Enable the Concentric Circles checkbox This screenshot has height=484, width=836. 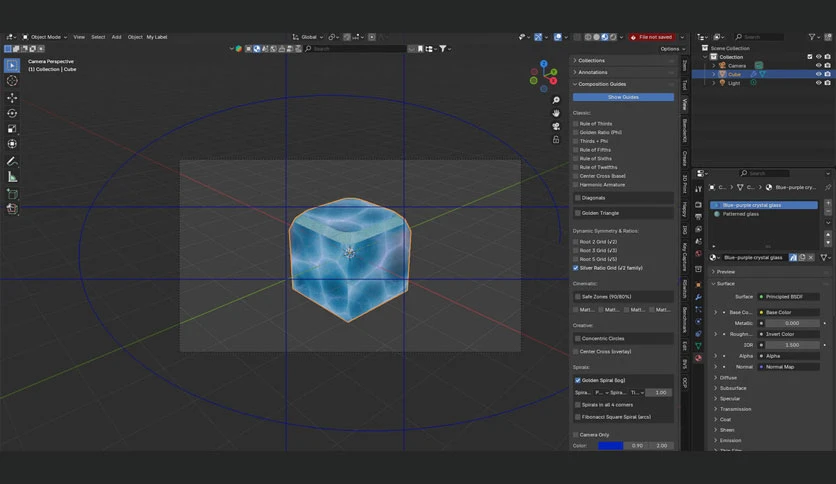(x=577, y=338)
